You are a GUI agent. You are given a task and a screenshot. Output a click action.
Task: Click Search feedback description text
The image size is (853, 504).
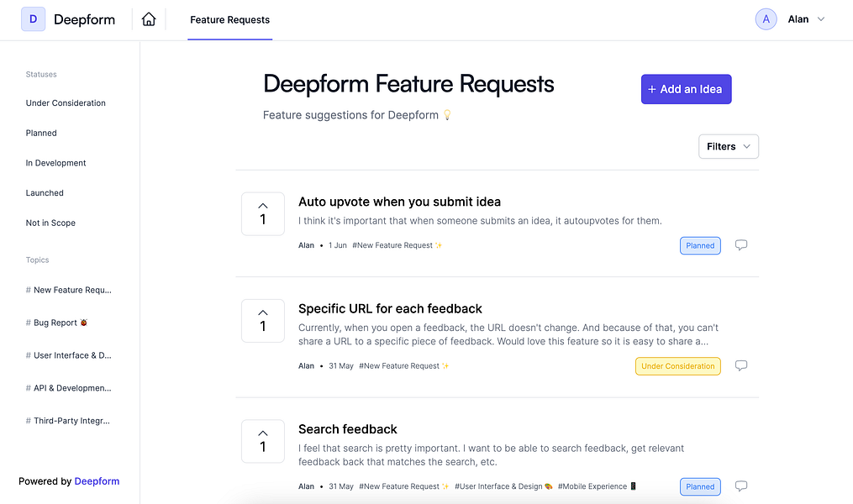pyautogui.click(x=492, y=455)
